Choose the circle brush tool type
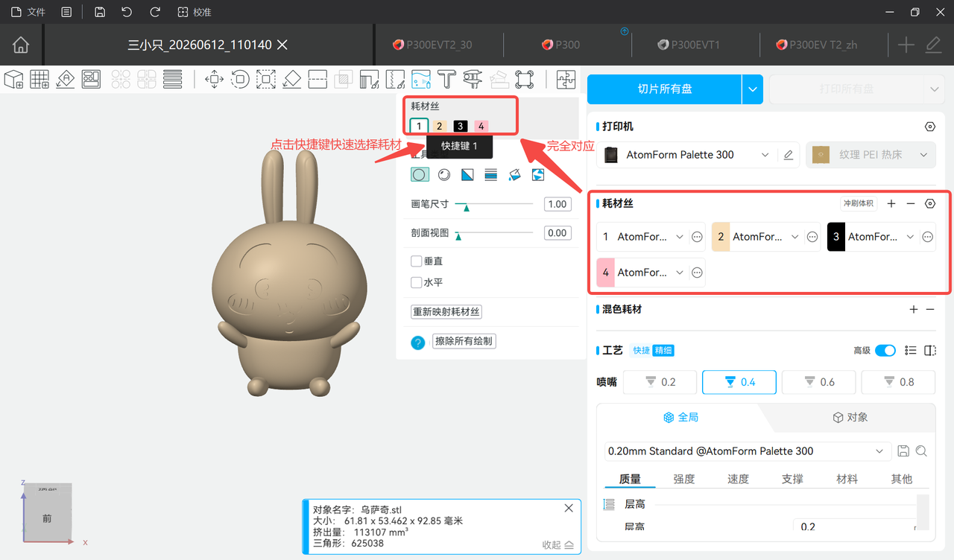954x560 pixels. pos(420,175)
